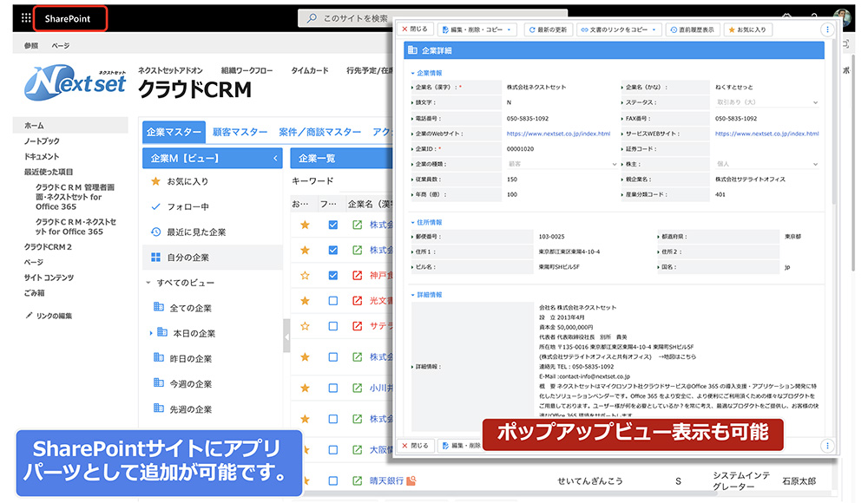This screenshot has height=503, width=868.
Task: Check the follow checkbox on the サテラ row
Action: point(332,326)
